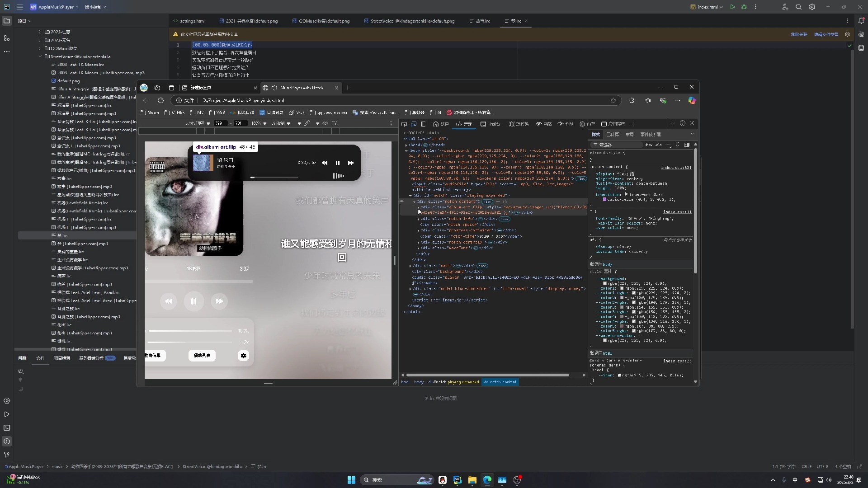Click the large pause button in main player
Screen dimensions: 868x488
[193, 301]
